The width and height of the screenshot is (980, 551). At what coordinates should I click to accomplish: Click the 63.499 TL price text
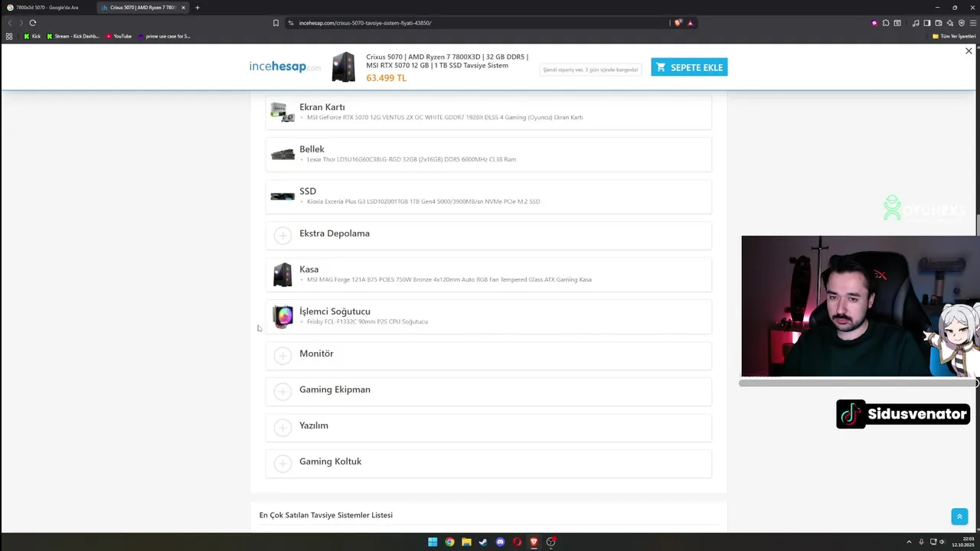386,78
